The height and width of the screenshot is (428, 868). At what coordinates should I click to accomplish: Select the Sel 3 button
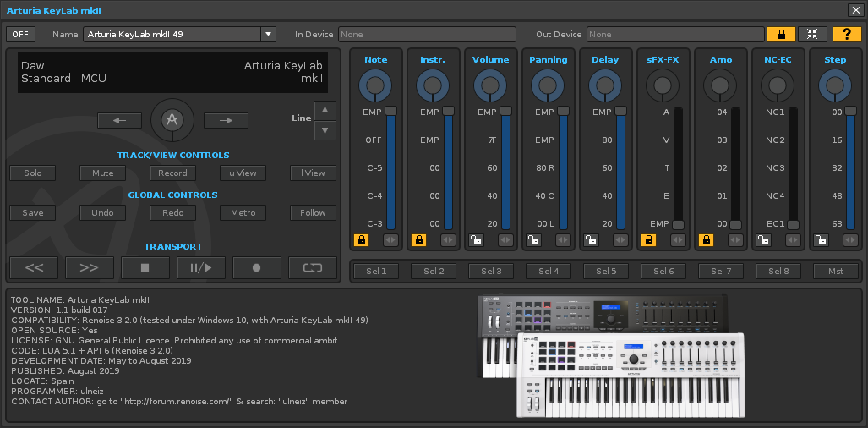tap(491, 272)
